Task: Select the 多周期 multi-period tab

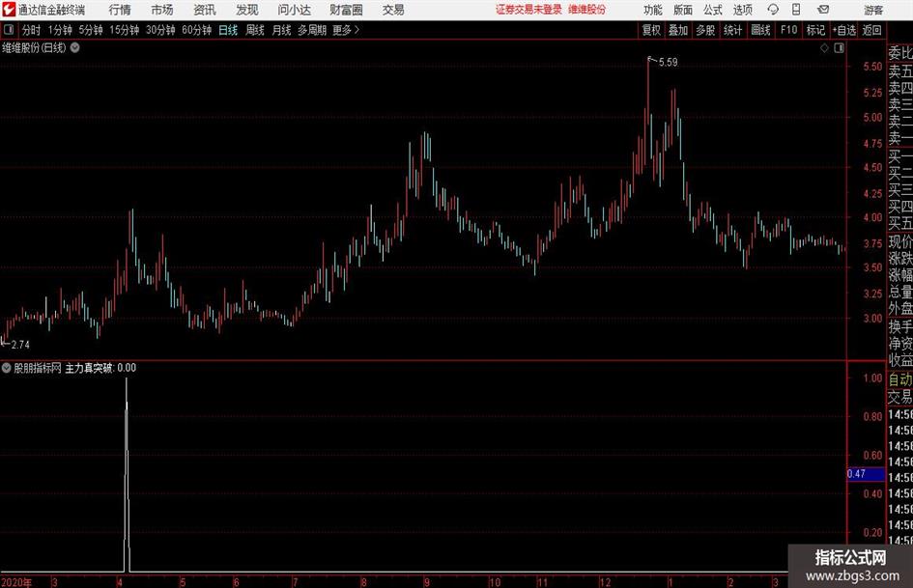Action: coord(312,30)
